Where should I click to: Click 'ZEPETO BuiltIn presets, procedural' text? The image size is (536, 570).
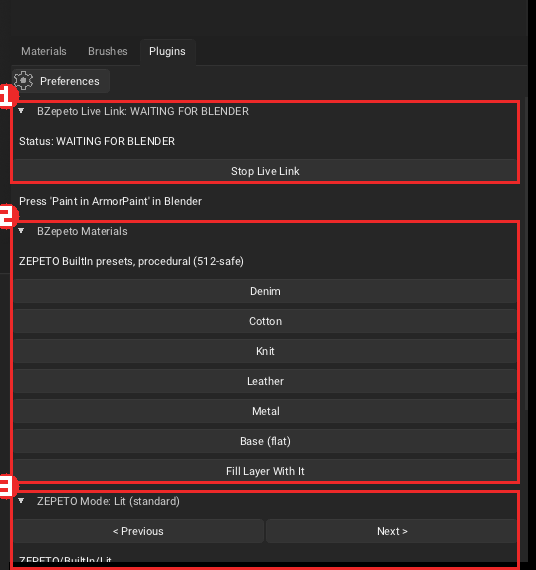pos(131,261)
